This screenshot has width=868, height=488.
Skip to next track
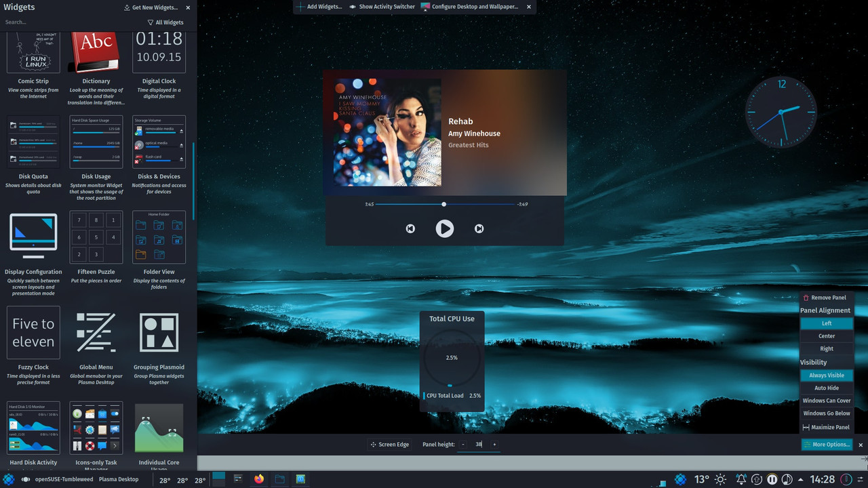point(479,228)
